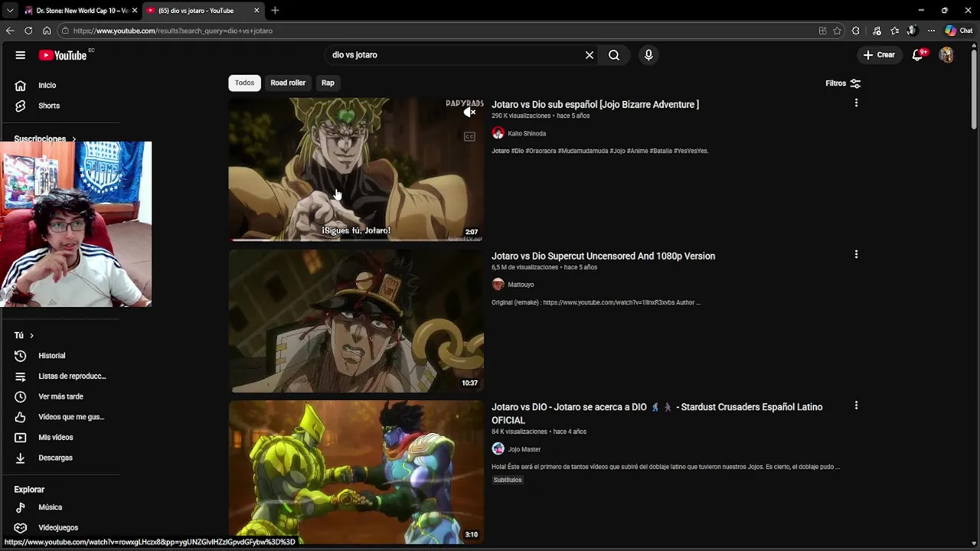Expand the Suscripciones section
Viewport: 980px width, 551px height.
click(45, 139)
